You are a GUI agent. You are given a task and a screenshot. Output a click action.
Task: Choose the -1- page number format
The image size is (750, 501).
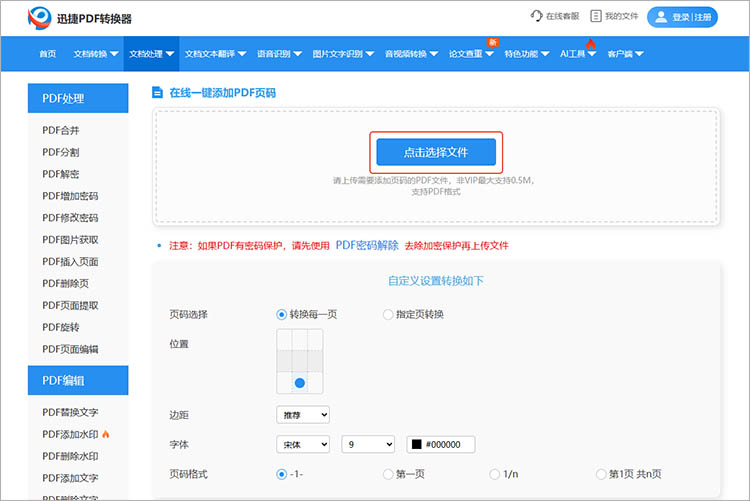pos(281,474)
